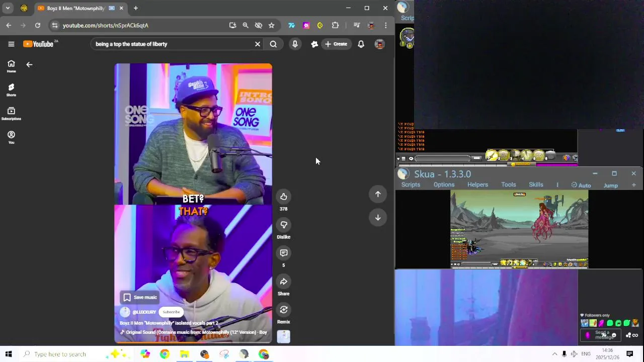Screen dimensions: 644x362
Task: Open the Windows notification center
Action: tap(629, 354)
